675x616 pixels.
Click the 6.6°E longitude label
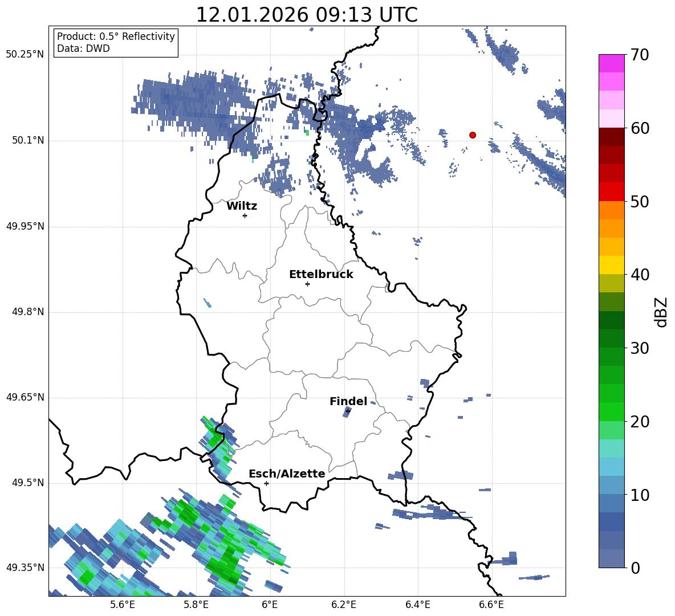coord(491,605)
